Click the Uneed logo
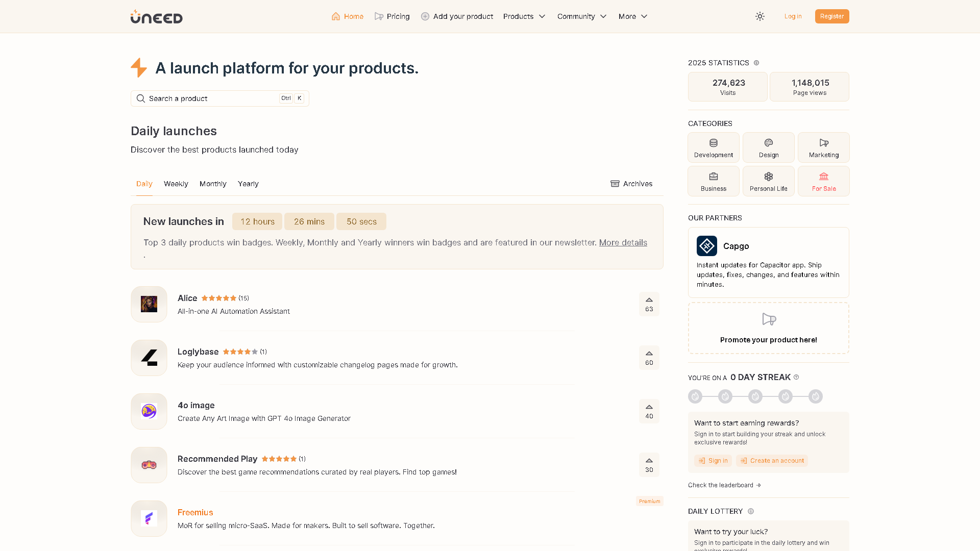The width and height of the screenshot is (980, 551). click(156, 16)
